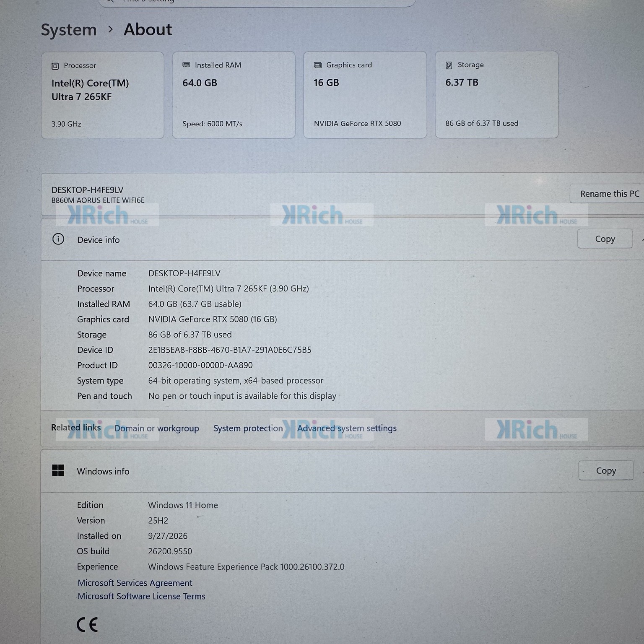644x644 pixels.
Task: Click the About page title
Action: (148, 30)
